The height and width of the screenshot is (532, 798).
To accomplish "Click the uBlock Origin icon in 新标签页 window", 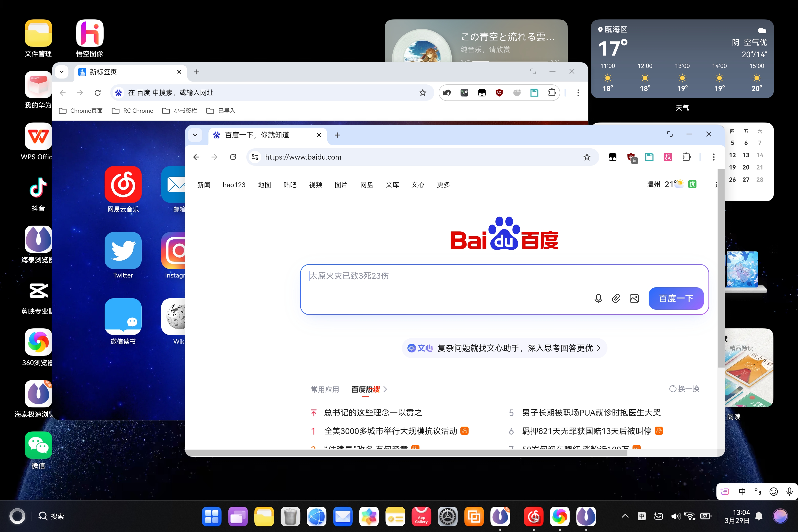I will point(499,93).
